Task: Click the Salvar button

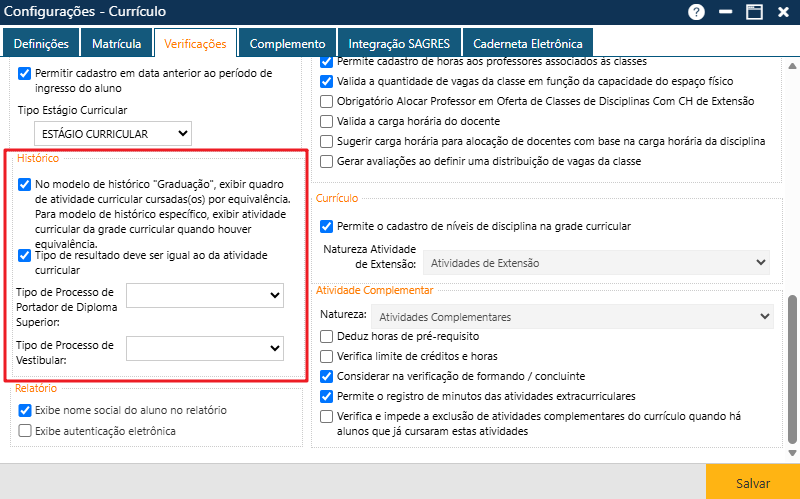Action: tap(753, 482)
